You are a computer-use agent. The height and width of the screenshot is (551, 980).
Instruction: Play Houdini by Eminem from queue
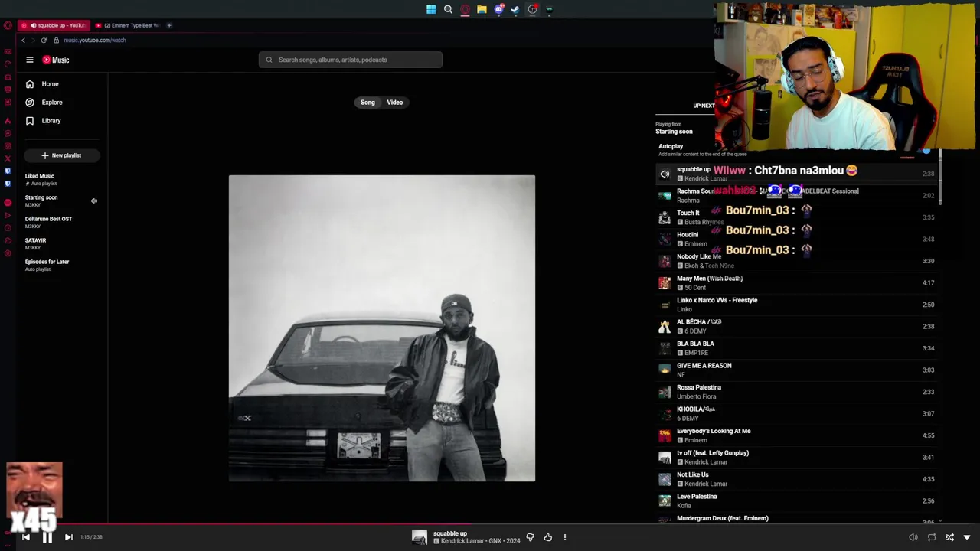(798, 240)
